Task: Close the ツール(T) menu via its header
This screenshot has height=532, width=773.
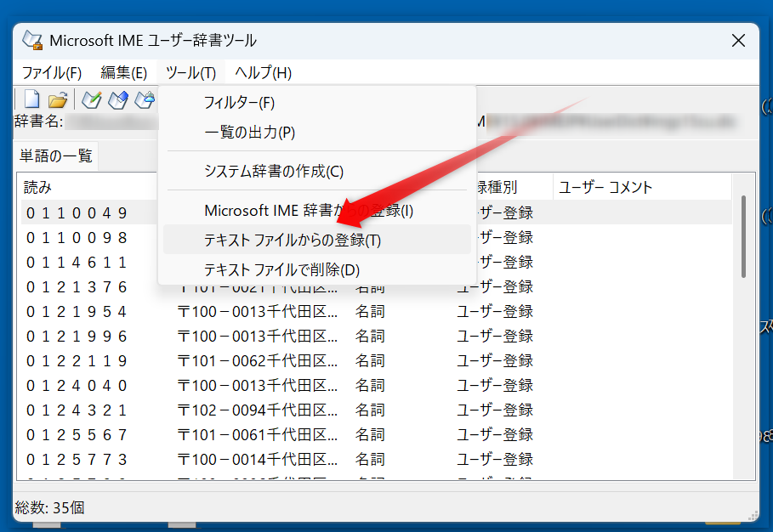Action: (x=190, y=73)
